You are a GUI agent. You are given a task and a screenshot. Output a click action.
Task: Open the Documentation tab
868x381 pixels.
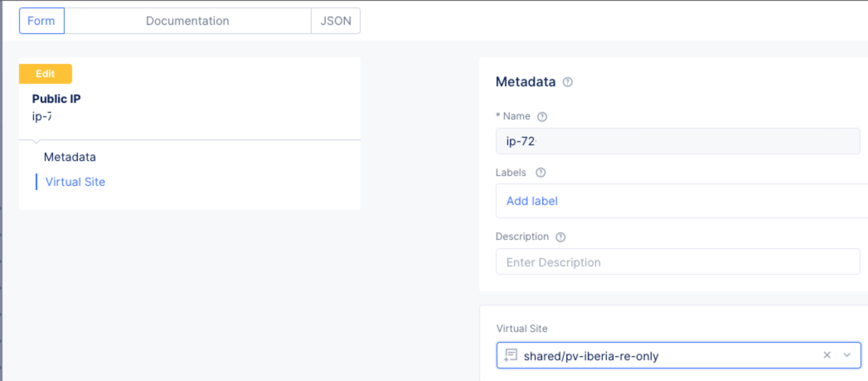pos(187,21)
